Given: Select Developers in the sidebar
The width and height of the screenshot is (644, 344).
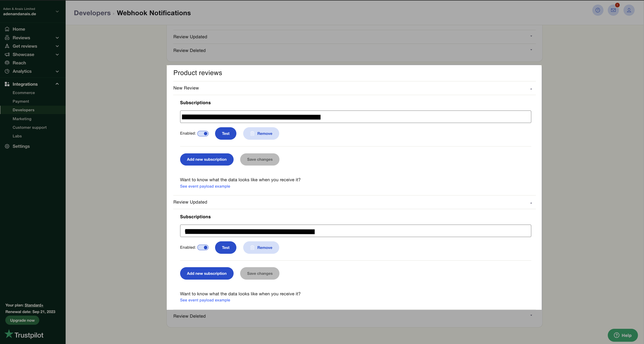Looking at the screenshot, I should 24,110.
